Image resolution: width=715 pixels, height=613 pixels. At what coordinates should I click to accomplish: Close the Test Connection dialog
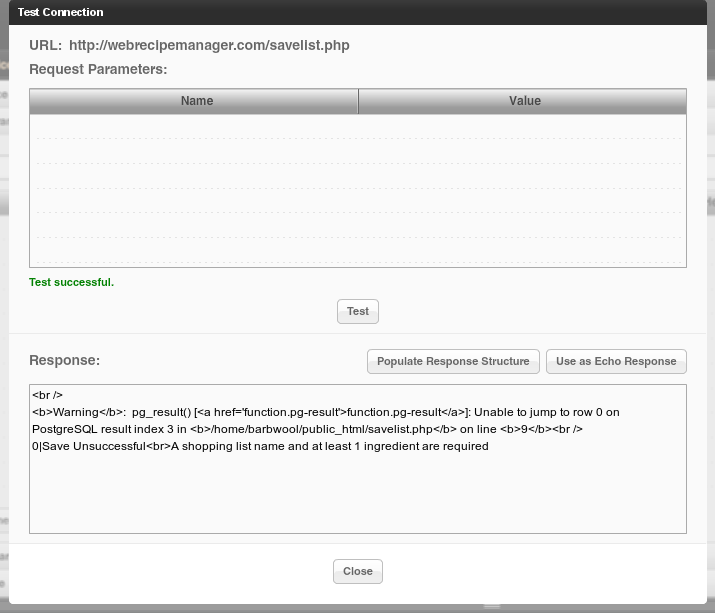click(x=357, y=571)
